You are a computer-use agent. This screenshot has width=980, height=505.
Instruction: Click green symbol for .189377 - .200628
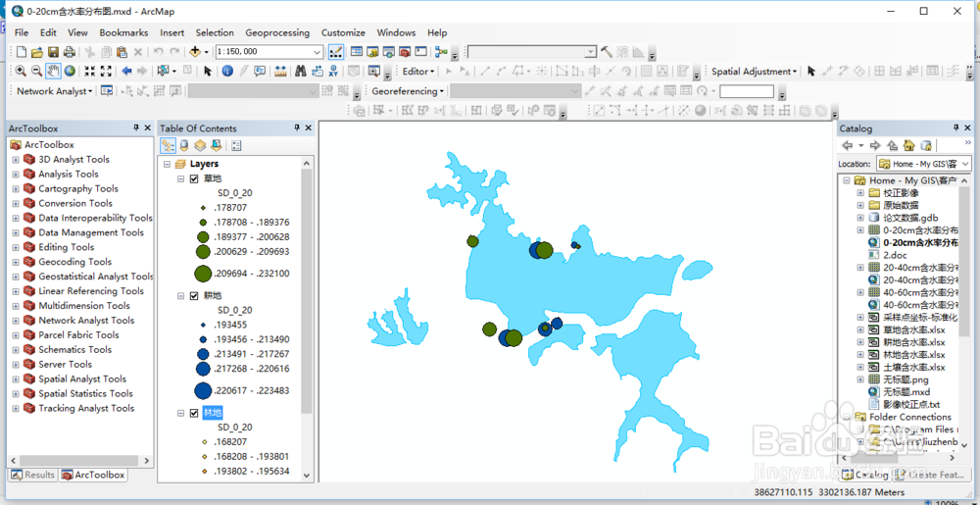coord(203,237)
